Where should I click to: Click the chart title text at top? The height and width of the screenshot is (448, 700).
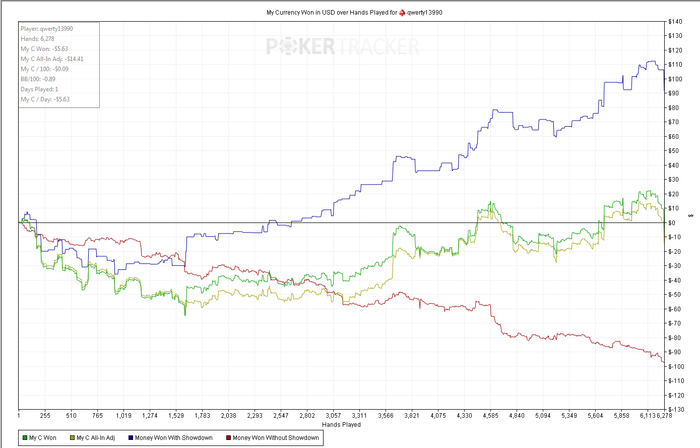(x=354, y=12)
